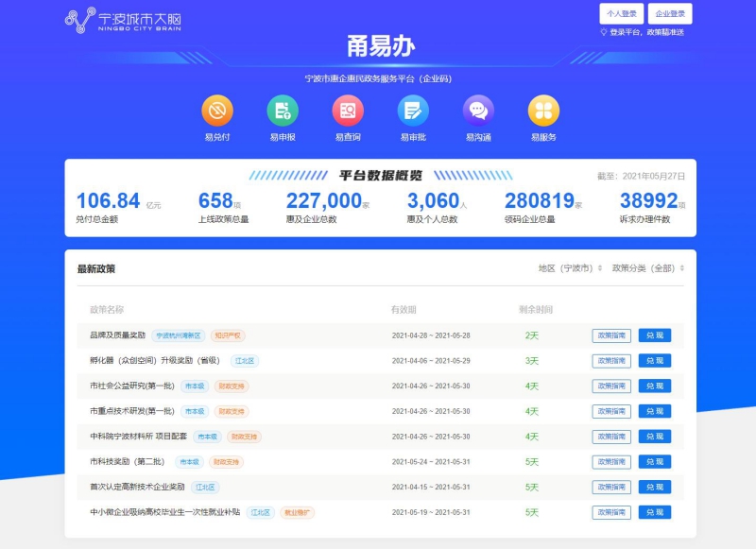Viewport: 756px width, 549px height.
Task: Click 市本级 tag on 中科院宁波材料所 row
Action: click(x=207, y=437)
